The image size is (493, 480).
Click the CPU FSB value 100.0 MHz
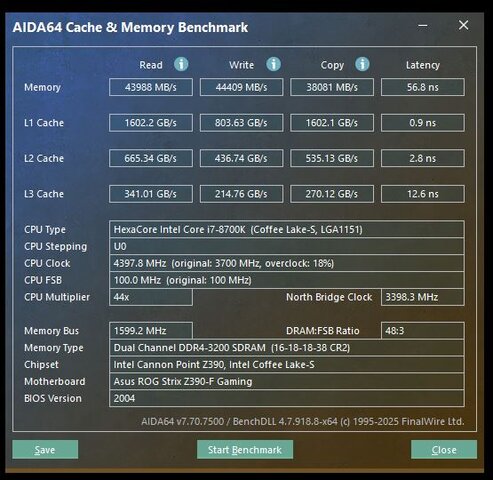[287, 280]
